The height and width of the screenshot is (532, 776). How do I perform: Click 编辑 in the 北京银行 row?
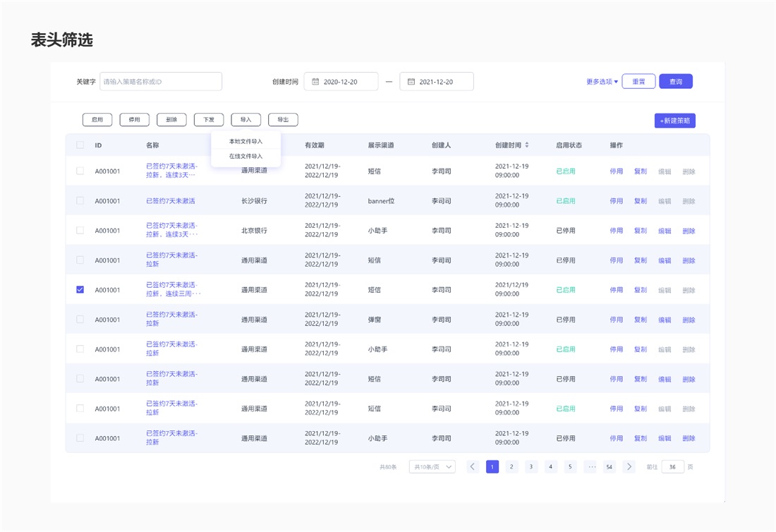click(x=665, y=231)
